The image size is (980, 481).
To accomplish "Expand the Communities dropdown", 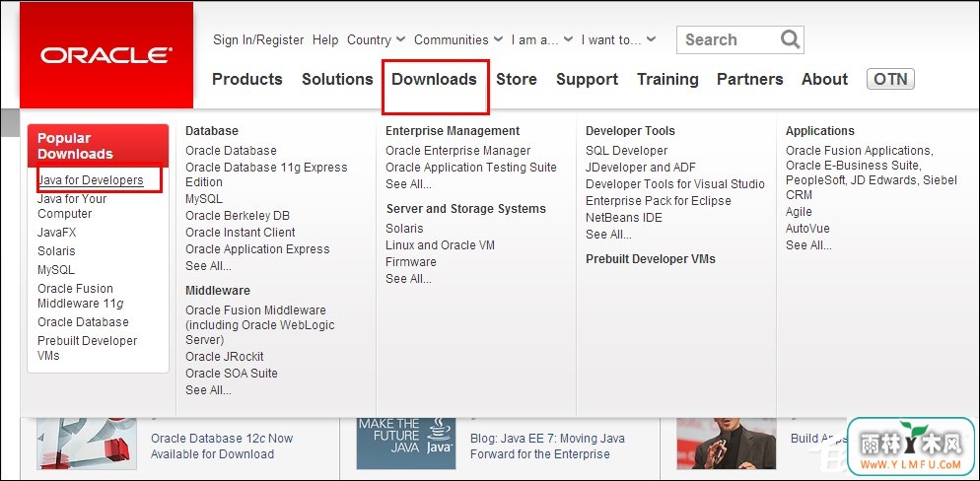I will (x=458, y=40).
